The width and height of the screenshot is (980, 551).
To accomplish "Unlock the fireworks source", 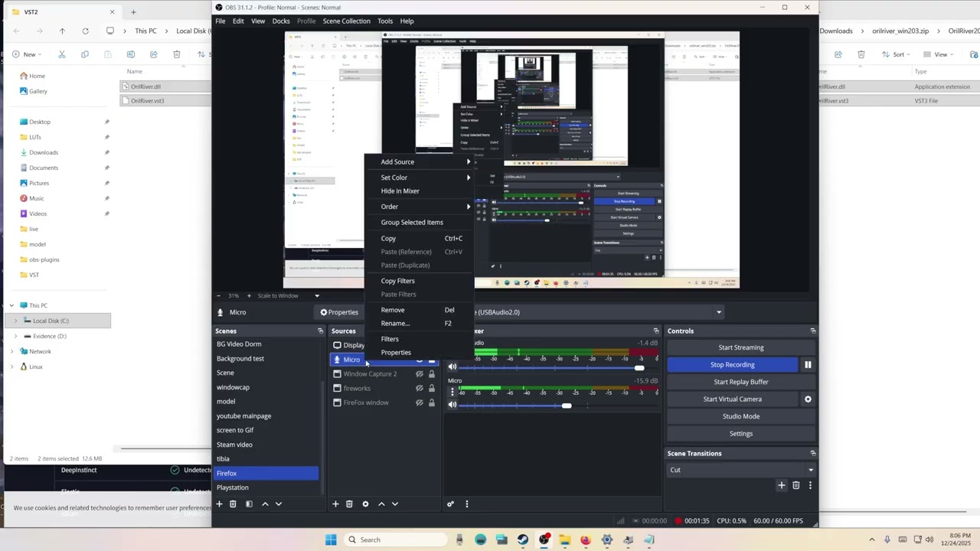I will [x=432, y=388].
